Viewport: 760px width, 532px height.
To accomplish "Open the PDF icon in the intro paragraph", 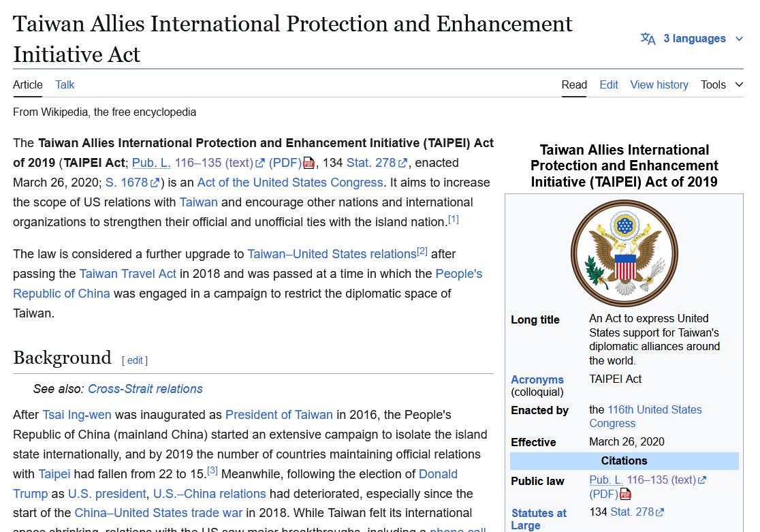I will (308, 163).
